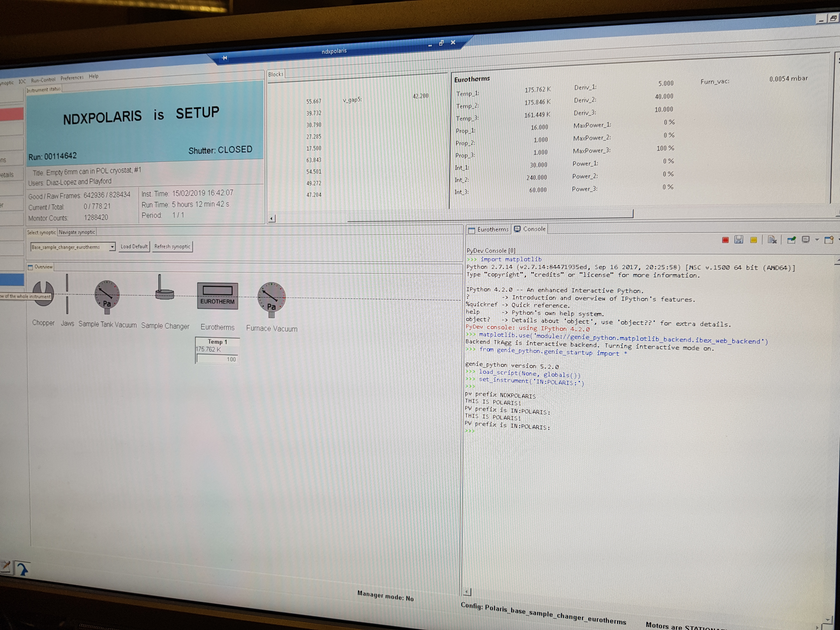Toggle scroll lock on the console

772,240
